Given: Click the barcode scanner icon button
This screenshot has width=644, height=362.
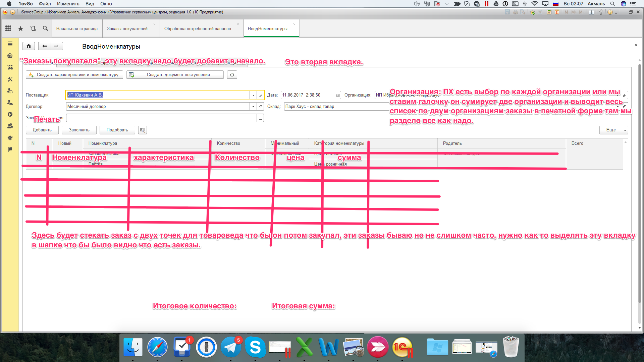Looking at the screenshot, I should click(143, 130).
